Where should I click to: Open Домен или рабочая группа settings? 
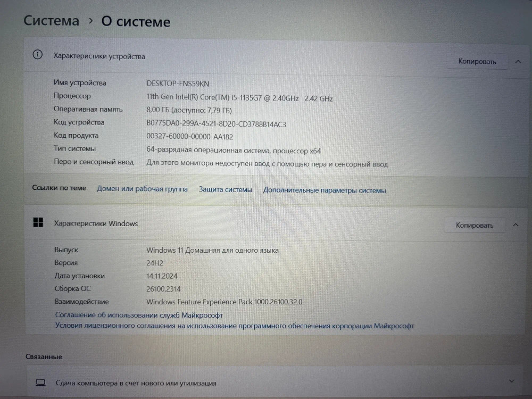142,189
